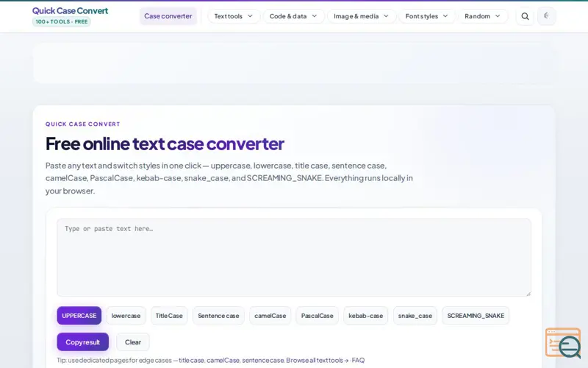Viewport: 588px width, 368px height.
Task: Select the lowercase conversion button
Action: tap(126, 316)
